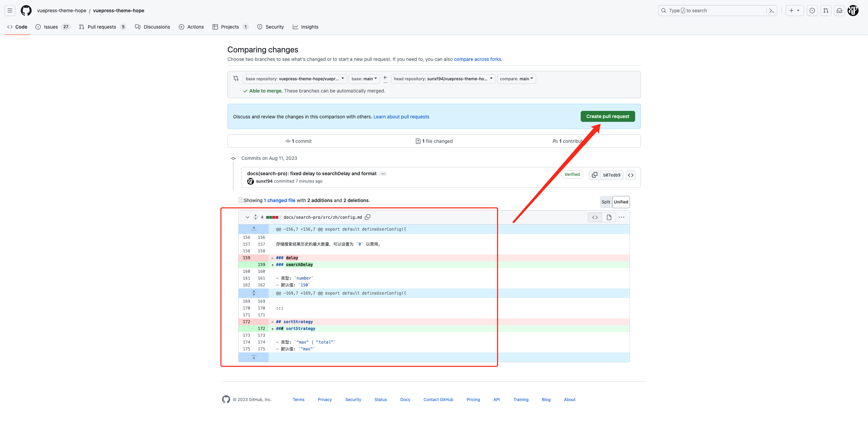
Task: Open the Privacy footer link
Action: (x=325, y=400)
